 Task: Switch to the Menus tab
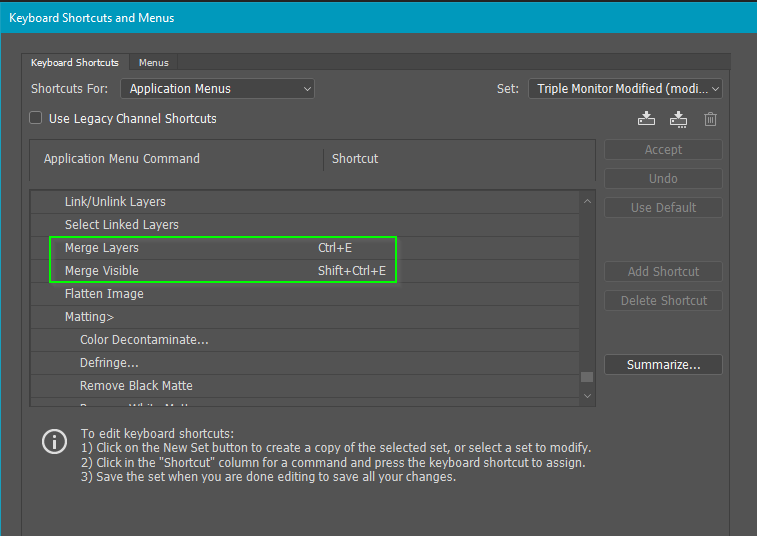coord(154,63)
